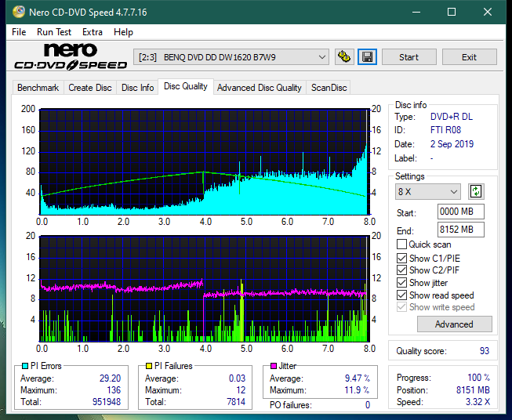Click the Jitter average 9.47 %
Image resolution: width=512 pixels, height=420 pixels.
pyautogui.click(x=358, y=378)
